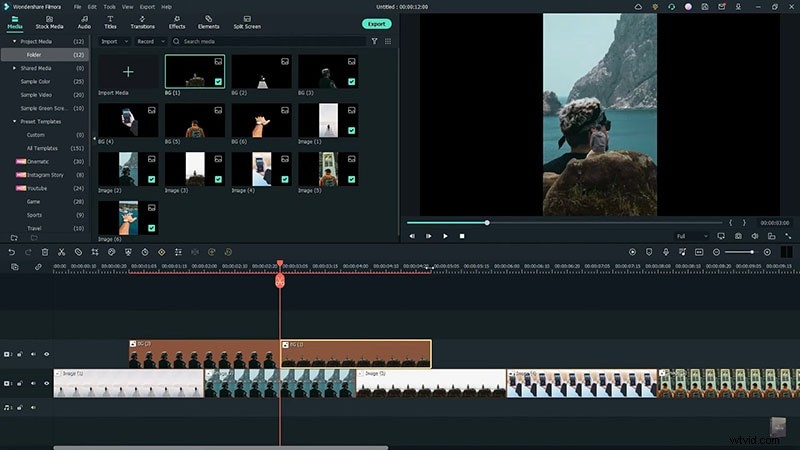800x450 pixels.
Task: Click the timeline zoom slider
Action: tap(740, 252)
